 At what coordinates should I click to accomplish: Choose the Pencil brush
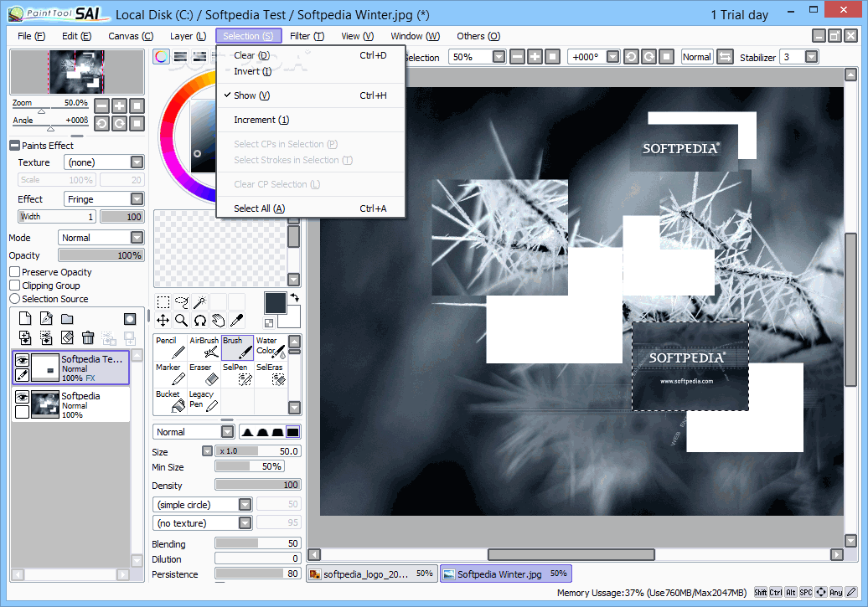(171, 347)
